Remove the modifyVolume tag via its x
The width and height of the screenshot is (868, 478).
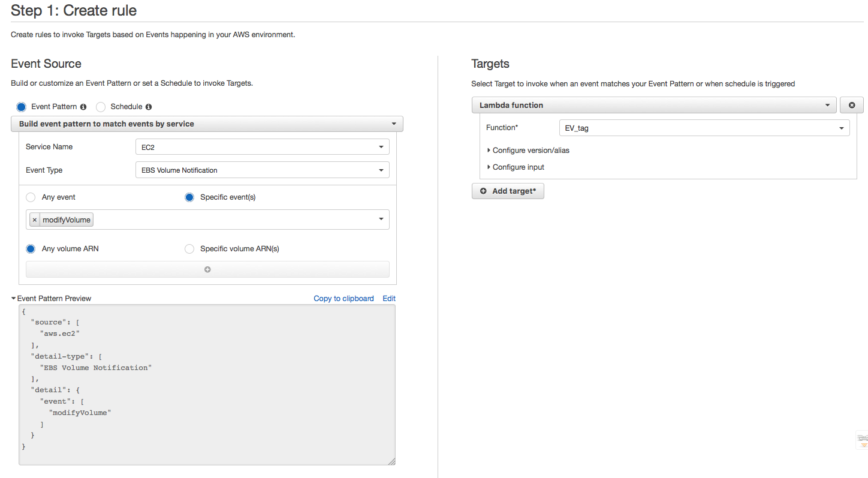pos(35,220)
